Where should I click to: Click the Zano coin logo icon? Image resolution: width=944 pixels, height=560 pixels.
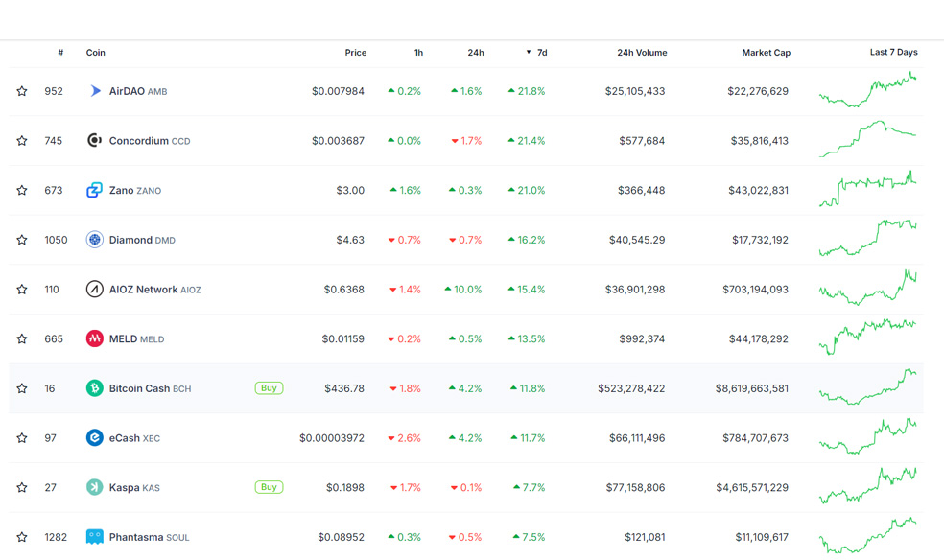(95, 190)
